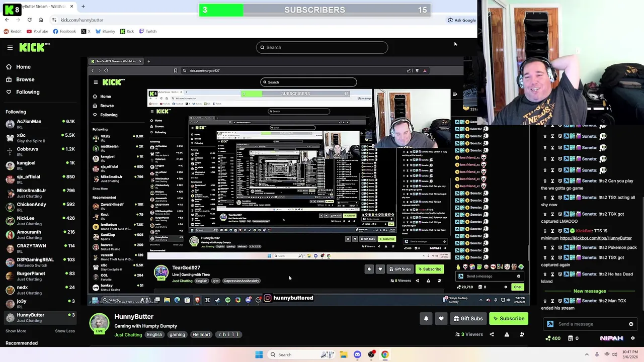Open HunnyButter in the Following list
Viewport: 644px width, 362px height.
[40, 317]
